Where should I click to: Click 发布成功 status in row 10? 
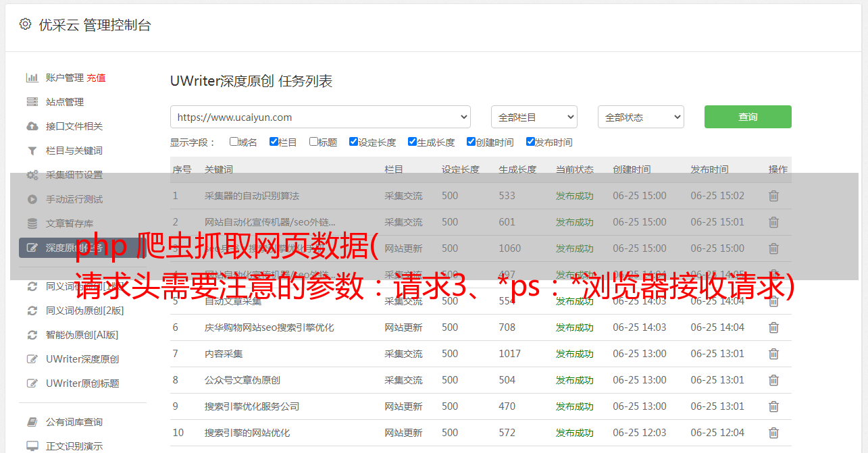point(575,433)
